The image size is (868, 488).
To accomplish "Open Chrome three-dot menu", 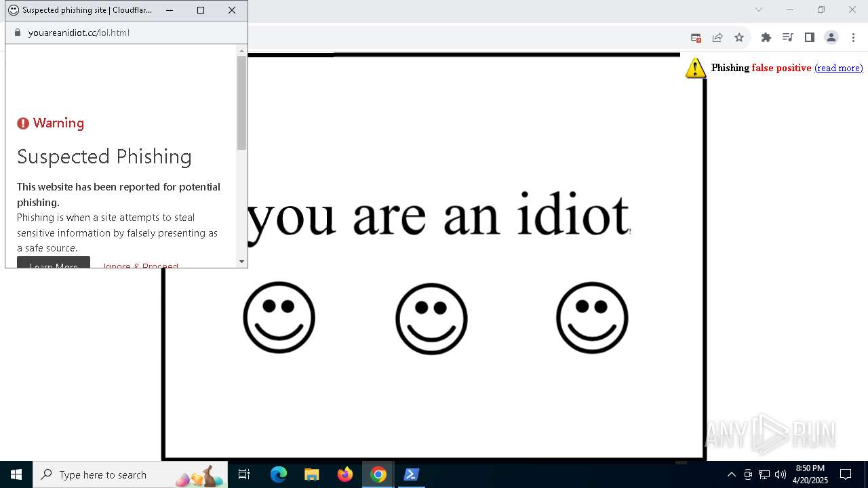I will [x=853, y=37].
